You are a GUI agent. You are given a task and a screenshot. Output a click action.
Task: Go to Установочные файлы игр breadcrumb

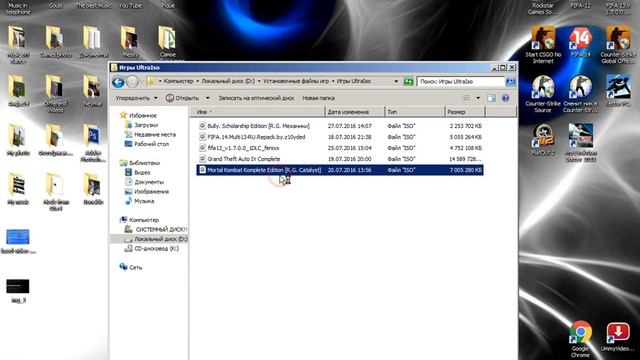[x=296, y=81]
